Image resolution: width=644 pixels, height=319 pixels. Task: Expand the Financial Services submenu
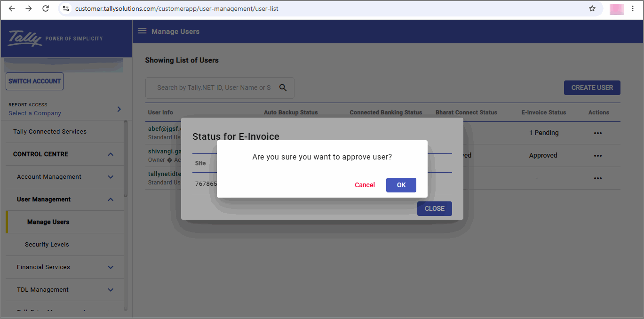[111, 267]
